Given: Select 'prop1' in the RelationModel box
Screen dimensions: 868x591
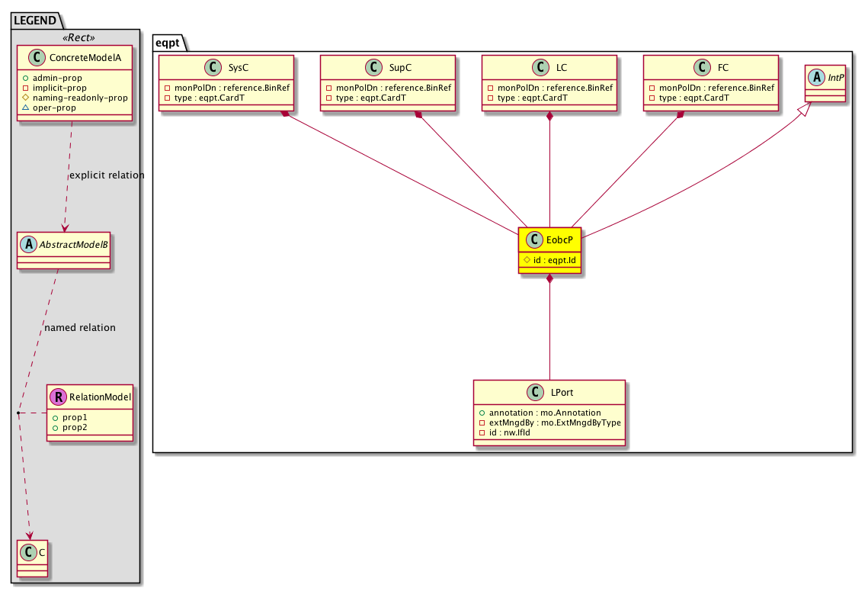Looking at the screenshot, I should [73, 418].
